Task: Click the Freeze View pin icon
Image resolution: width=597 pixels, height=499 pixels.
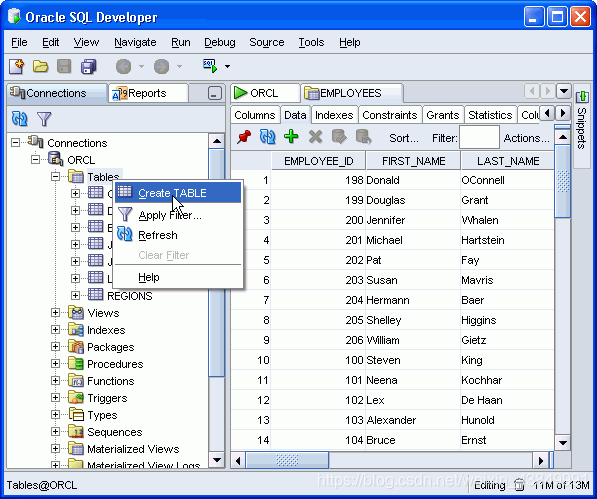Action: [244, 137]
